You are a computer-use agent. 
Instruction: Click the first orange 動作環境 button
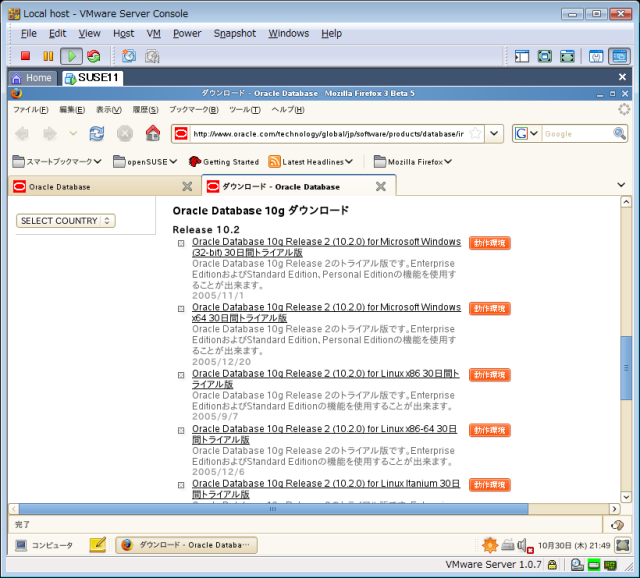point(489,243)
